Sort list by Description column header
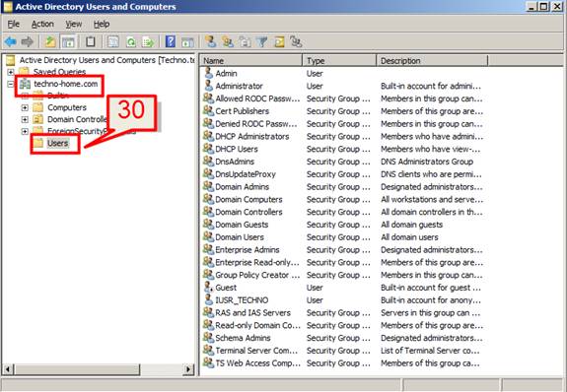Viewport: 567px width, 392px height. 432,60
